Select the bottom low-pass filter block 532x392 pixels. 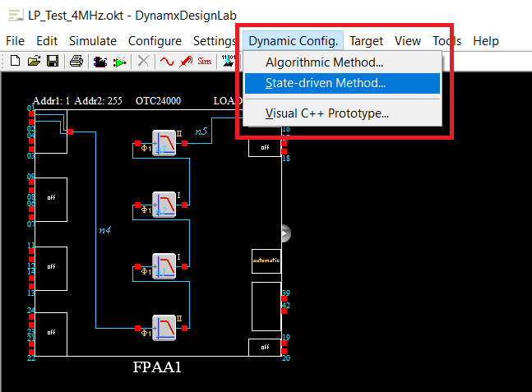[x=164, y=326]
